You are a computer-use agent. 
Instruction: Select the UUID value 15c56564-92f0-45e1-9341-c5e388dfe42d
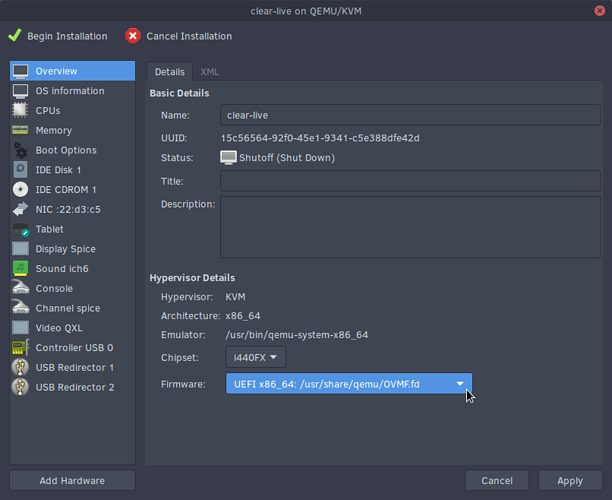(320, 138)
